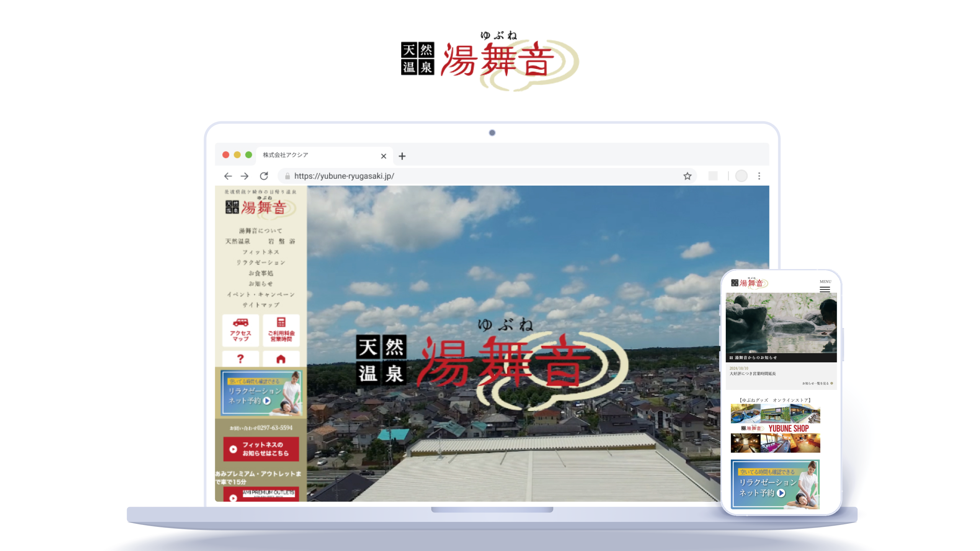Image resolution: width=980 pixels, height=551 pixels.
Task: Click the padlock icon in the address bar
Action: point(287,176)
